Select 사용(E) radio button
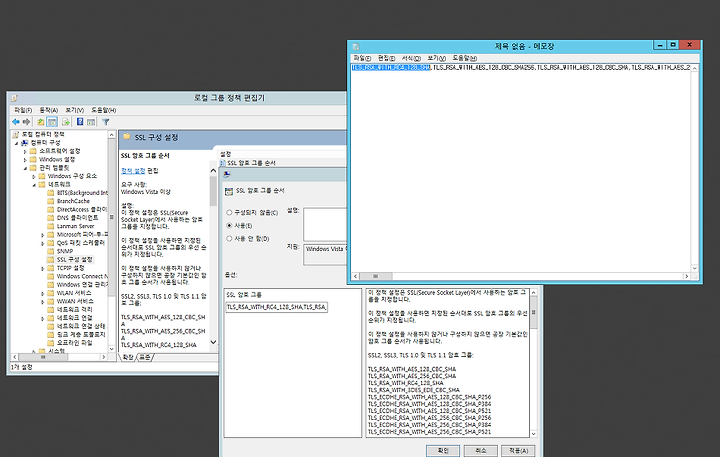 click(229, 226)
